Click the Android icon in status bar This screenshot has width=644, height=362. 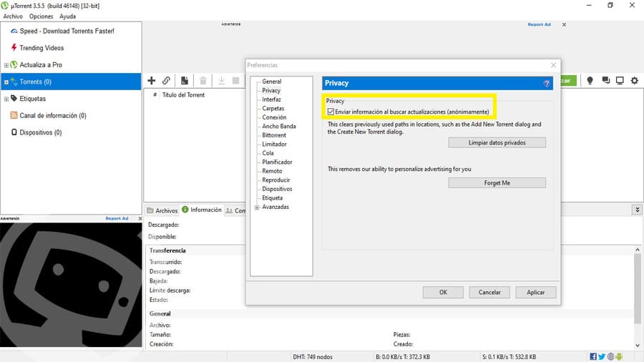coord(620,357)
